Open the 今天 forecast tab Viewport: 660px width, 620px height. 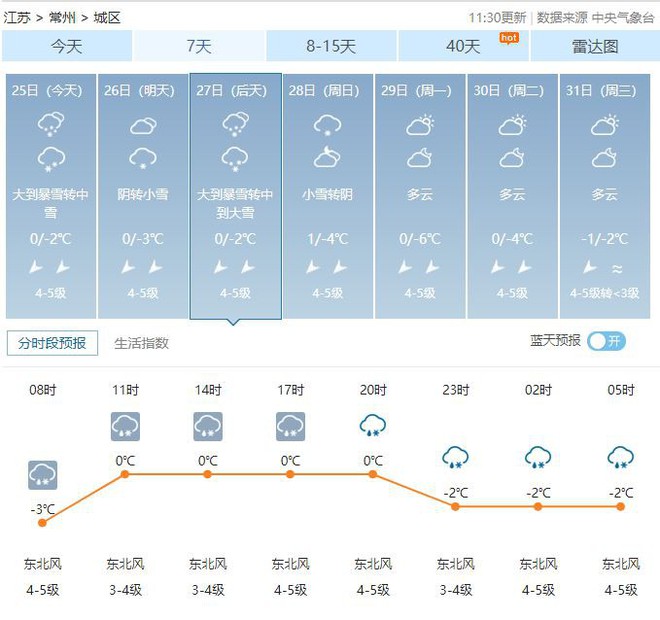tap(67, 46)
